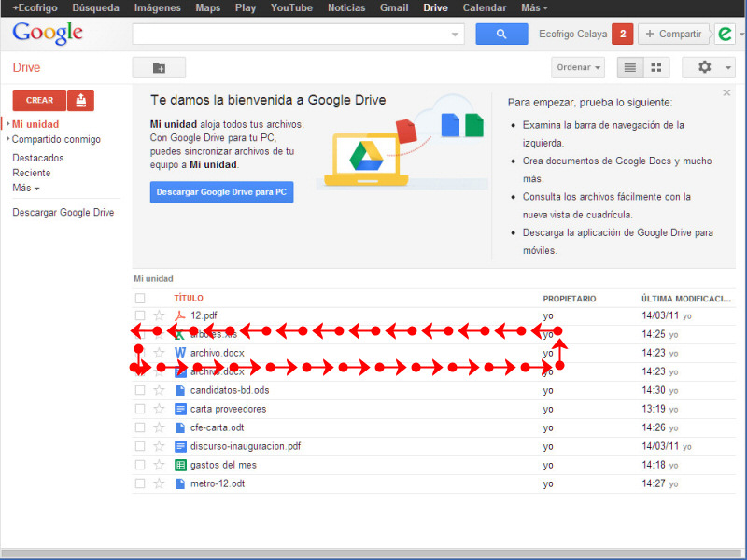
Task: Click the red CREAR button
Action: click(x=39, y=100)
